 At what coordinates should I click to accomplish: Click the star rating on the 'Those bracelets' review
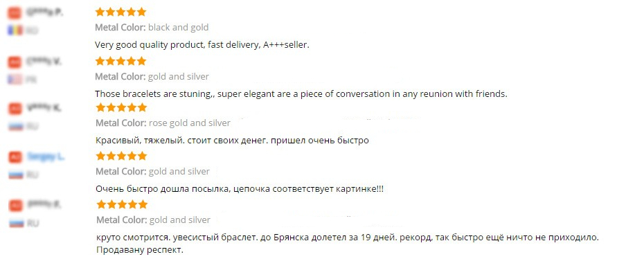(x=120, y=61)
